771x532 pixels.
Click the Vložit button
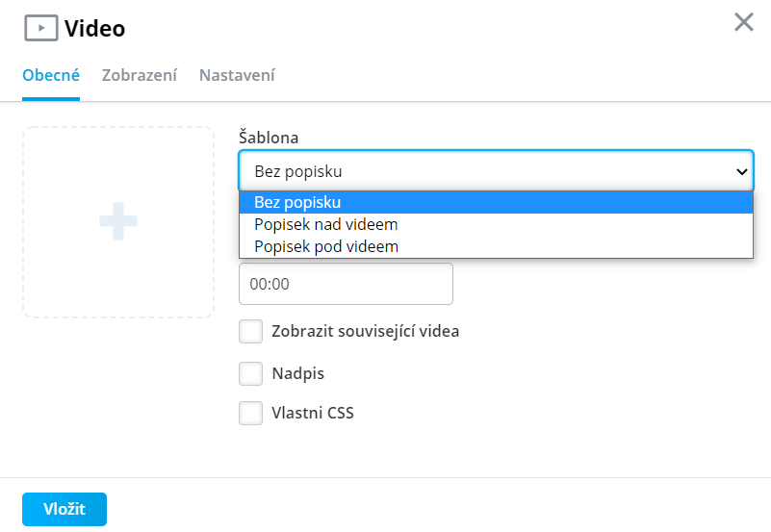[x=64, y=509]
